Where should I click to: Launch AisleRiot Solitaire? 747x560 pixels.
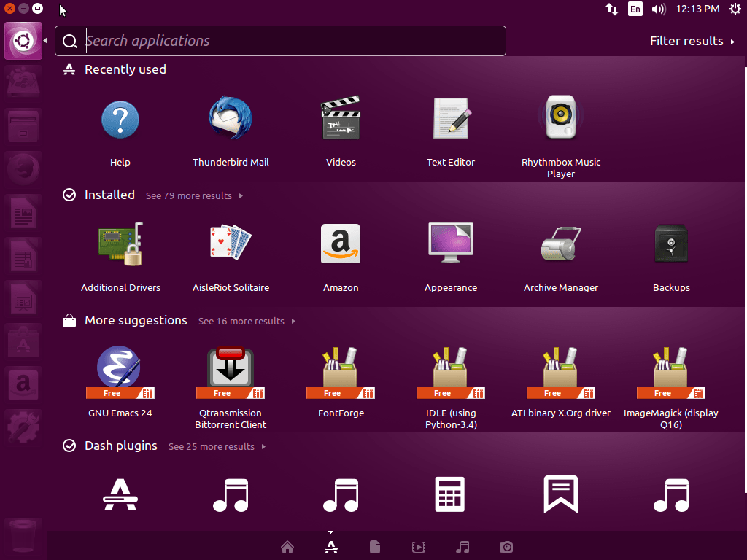click(231, 243)
